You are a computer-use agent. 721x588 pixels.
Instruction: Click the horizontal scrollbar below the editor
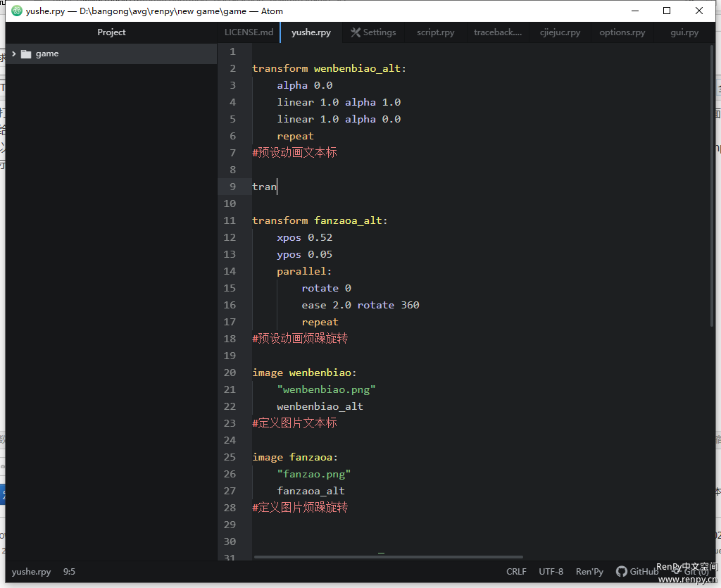pyautogui.click(x=387, y=557)
